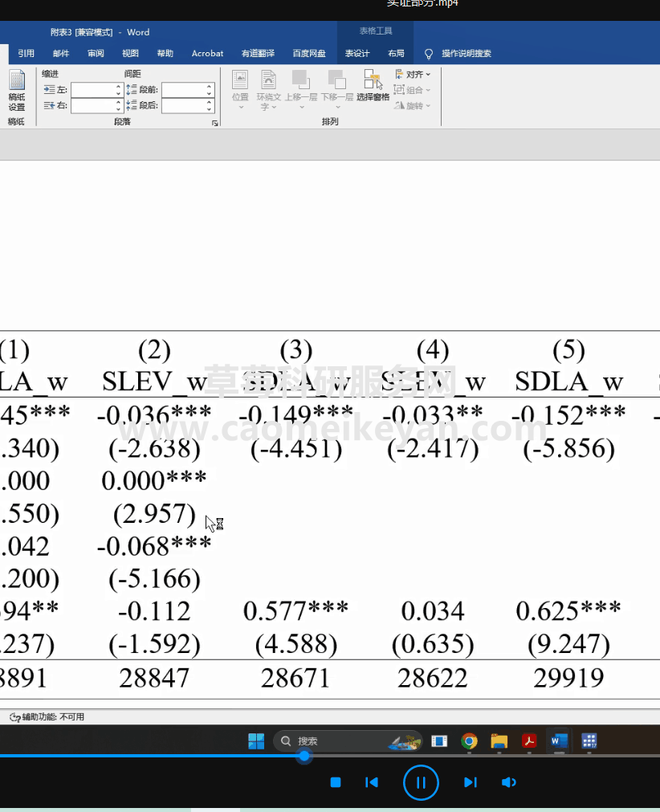
Task: Open File Explorer from the taskbar
Action: pos(499,741)
